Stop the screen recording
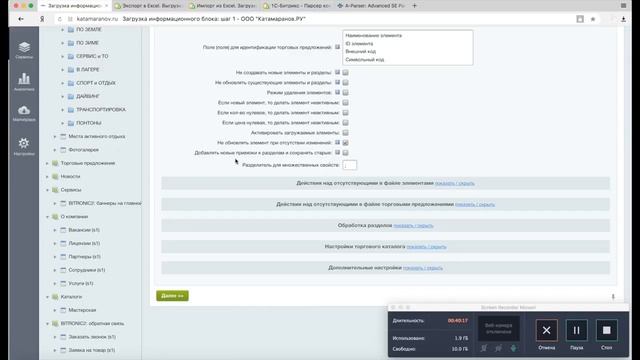 (607, 330)
